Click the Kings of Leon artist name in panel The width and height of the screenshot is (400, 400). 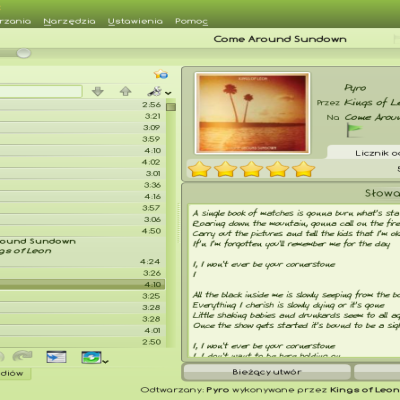click(372, 102)
